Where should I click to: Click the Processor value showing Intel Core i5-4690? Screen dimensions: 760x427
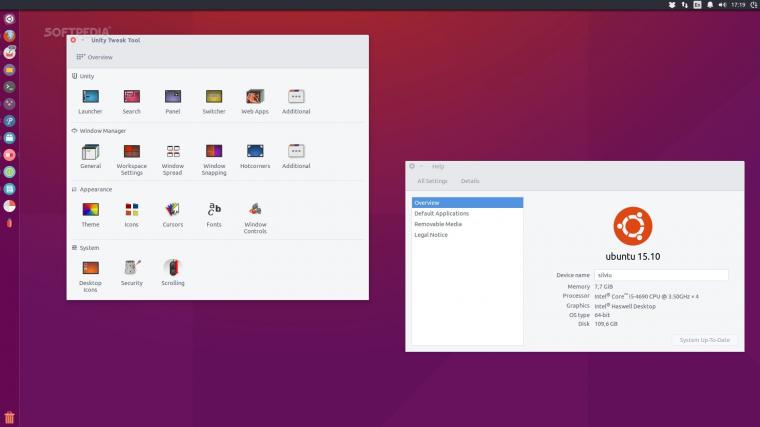647,296
